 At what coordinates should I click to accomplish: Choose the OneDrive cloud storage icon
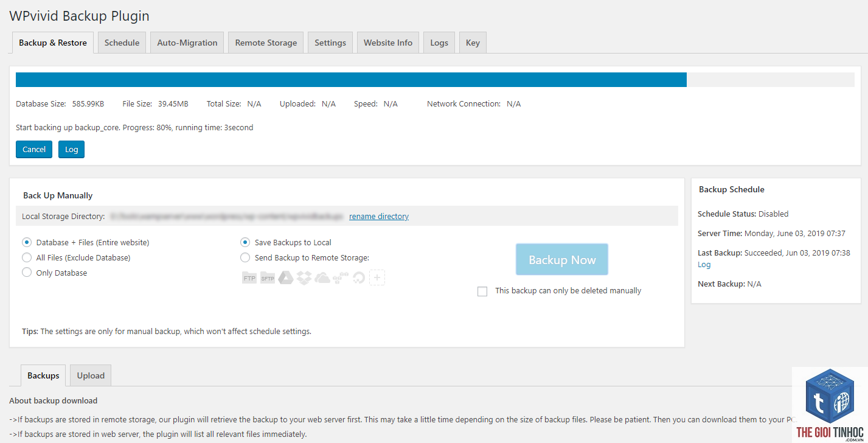pos(322,278)
